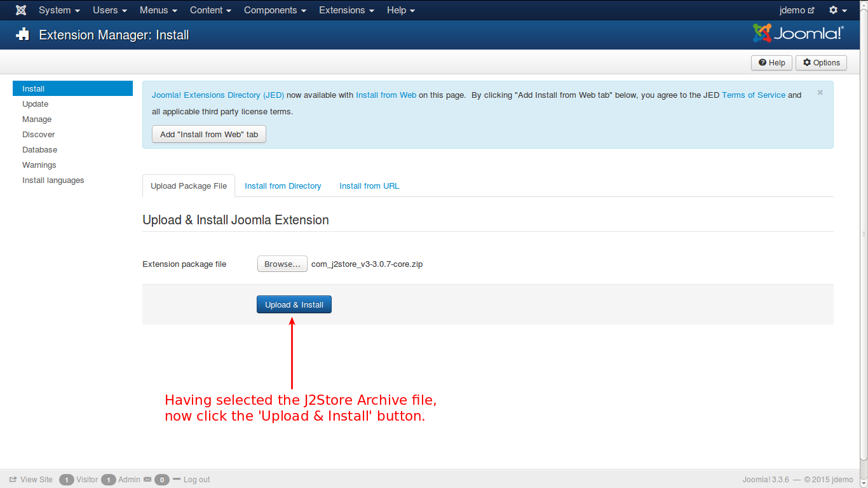Viewport: 868px width, 488px height.
Task: Open the Content menu
Action: [x=210, y=10]
